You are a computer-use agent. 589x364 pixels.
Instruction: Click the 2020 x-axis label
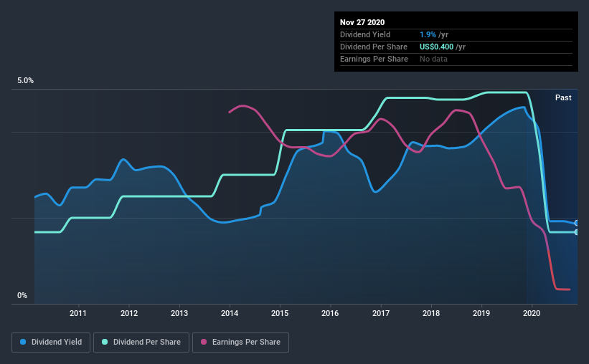coord(532,313)
